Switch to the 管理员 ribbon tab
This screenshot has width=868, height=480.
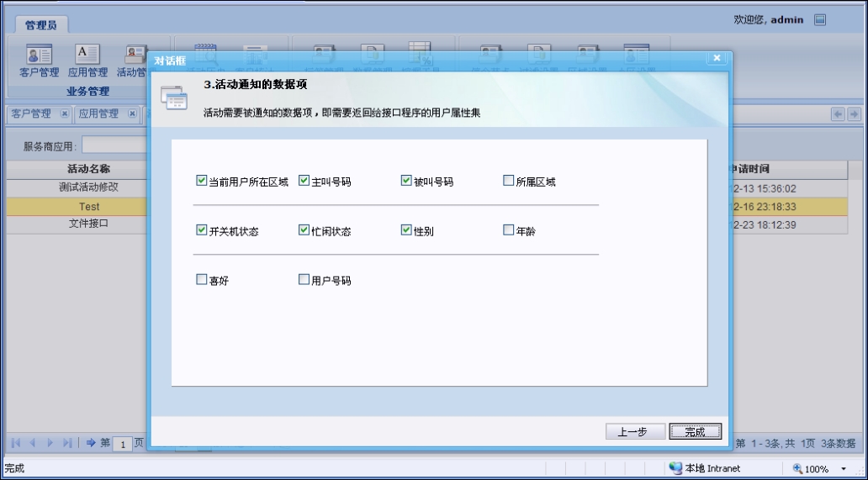coord(40,25)
